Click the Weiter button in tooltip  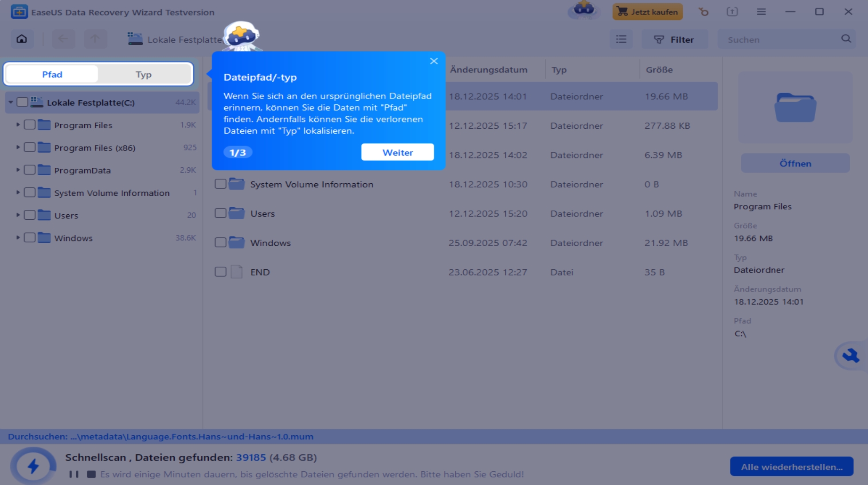[x=397, y=152]
